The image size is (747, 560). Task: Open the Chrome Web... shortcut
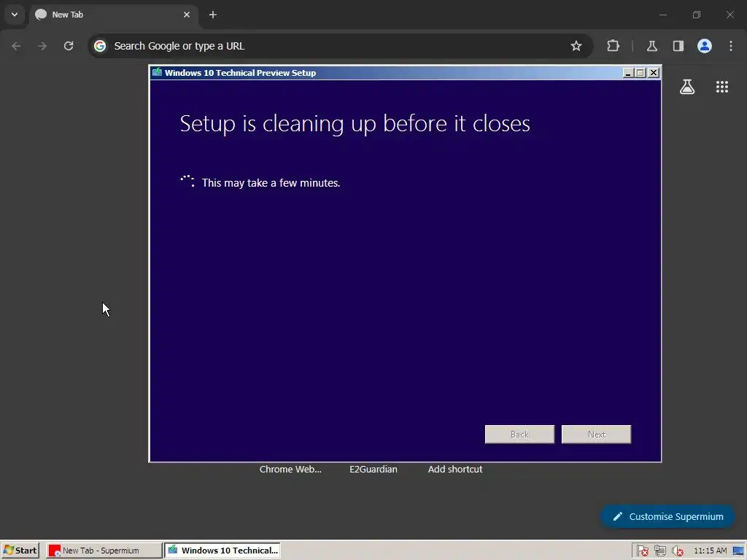click(290, 469)
